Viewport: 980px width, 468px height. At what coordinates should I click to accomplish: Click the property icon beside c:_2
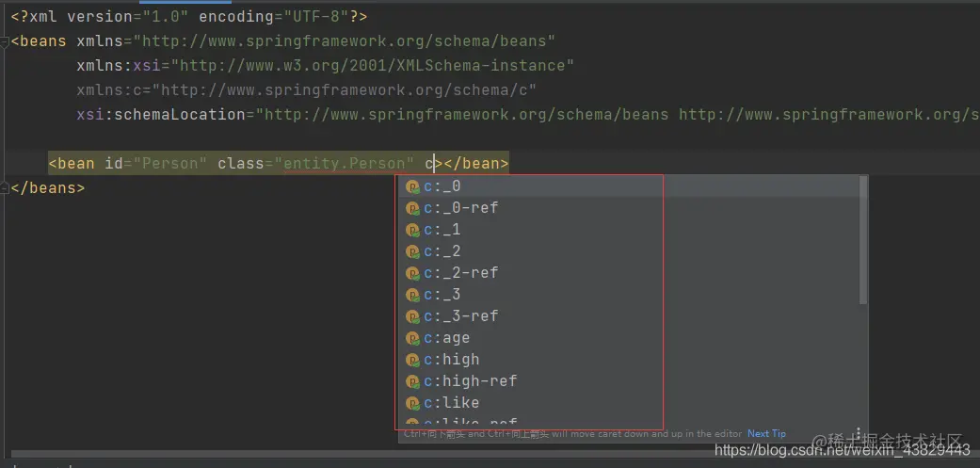[x=412, y=251]
